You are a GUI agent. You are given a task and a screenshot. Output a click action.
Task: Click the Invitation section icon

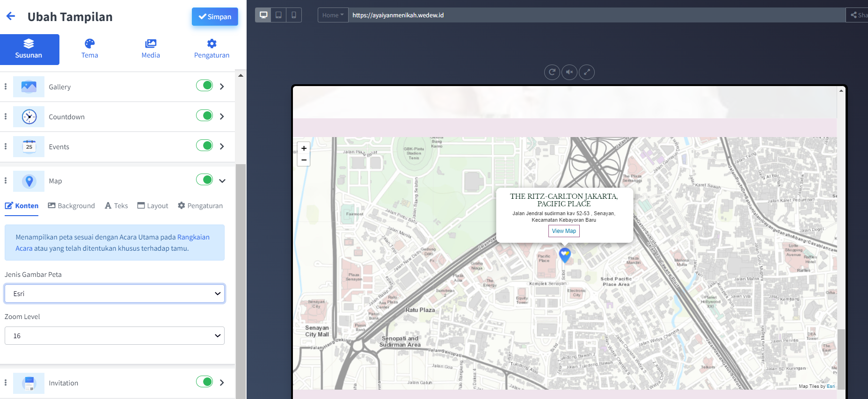29,383
